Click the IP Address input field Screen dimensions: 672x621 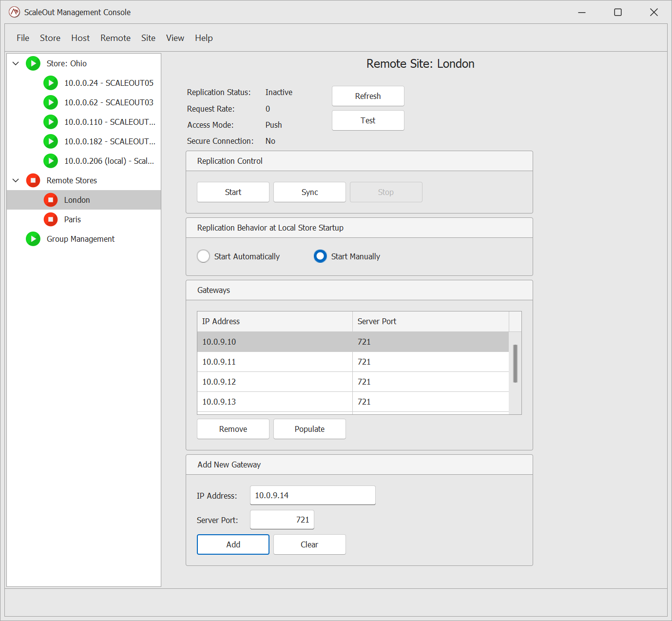(312, 495)
